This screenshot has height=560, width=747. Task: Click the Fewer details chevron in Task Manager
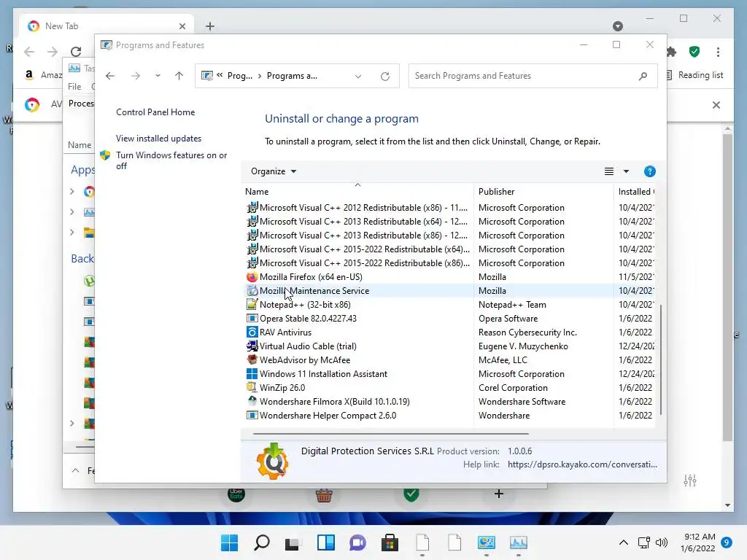75,470
